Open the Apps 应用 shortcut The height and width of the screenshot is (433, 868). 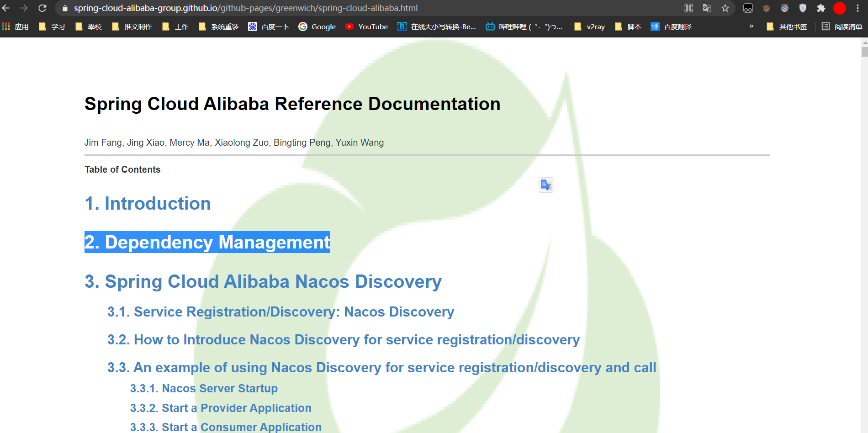pos(16,26)
